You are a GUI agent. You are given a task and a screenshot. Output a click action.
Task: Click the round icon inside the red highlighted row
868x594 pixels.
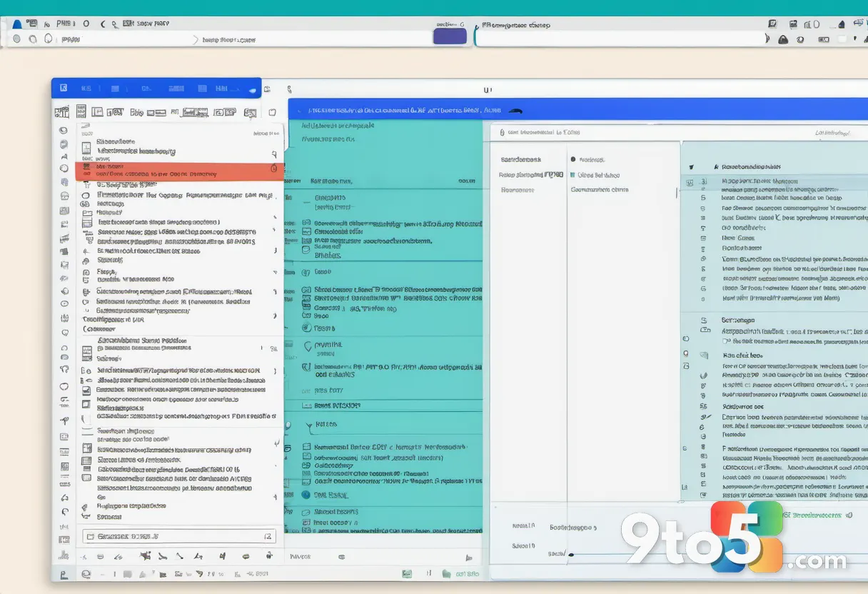click(273, 168)
